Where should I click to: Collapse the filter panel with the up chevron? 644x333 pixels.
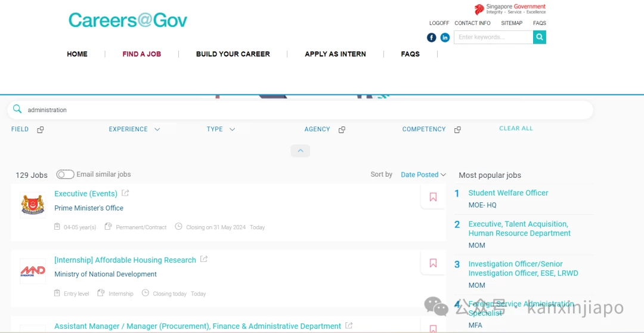pos(300,151)
